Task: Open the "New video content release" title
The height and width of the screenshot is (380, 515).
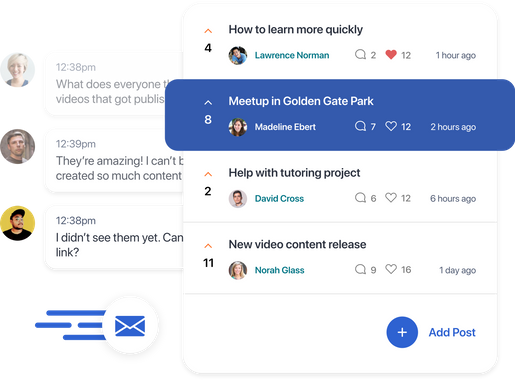Action: 297,244
